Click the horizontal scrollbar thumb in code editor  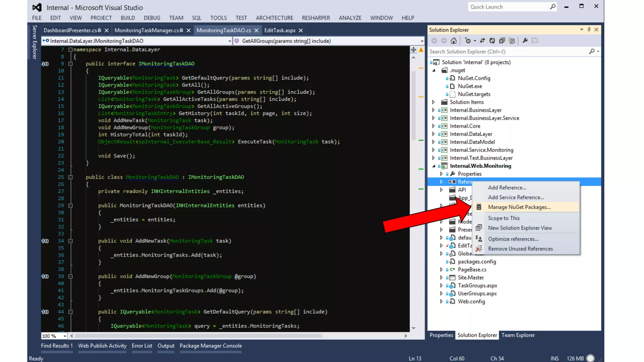pyautogui.click(x=198, y=336)
